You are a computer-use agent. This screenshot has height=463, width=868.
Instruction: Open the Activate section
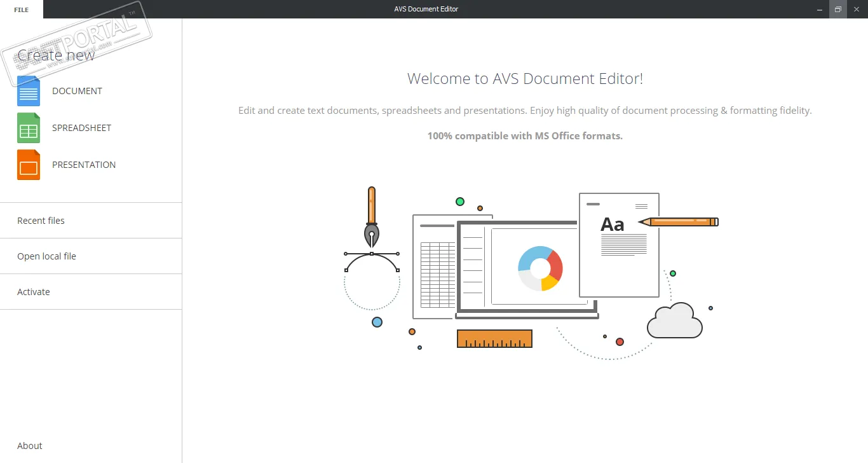(91, 292)
